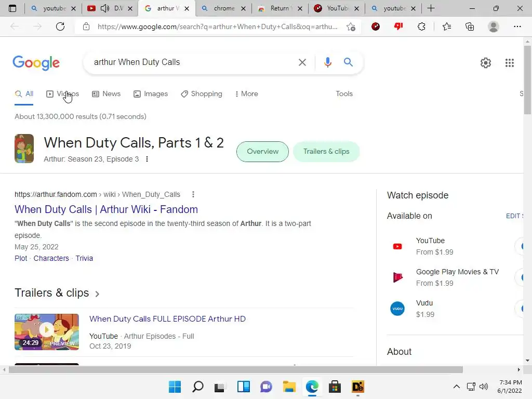This screenshot has height=399, width=532.
Task: Open the red thumbs-down extension icon
Action: tap(398, 26)
